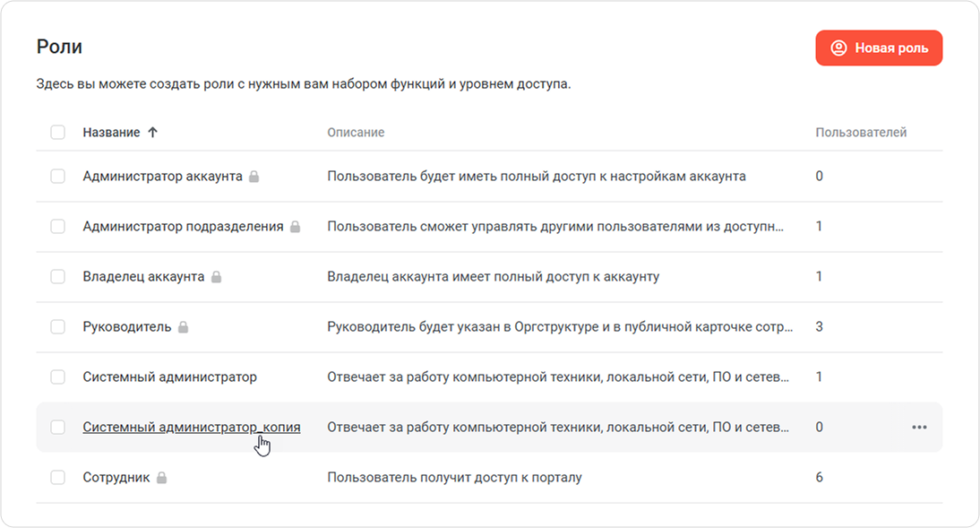Click the lock icon next to Руководитель
The height and width of the screenshot is (528, 980).
pos(183,326)
